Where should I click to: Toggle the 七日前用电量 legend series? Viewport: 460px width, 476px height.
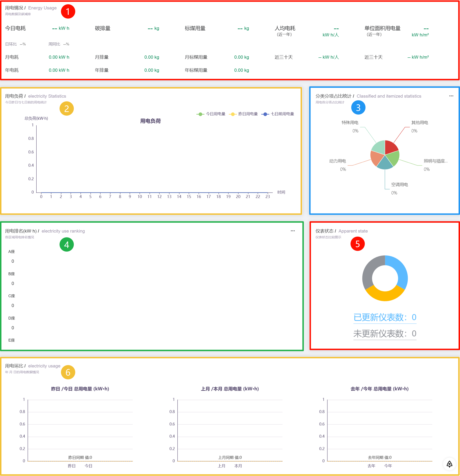coord(278,114)
